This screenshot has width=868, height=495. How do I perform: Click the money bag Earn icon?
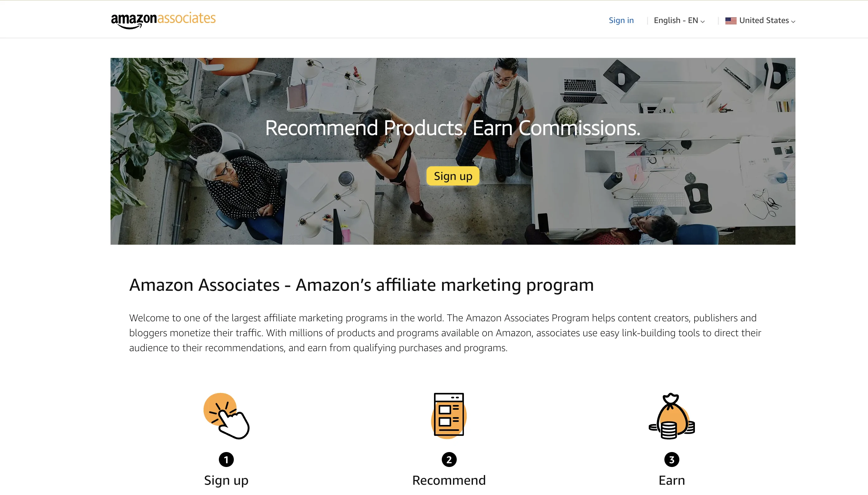[x=672, y=416]
